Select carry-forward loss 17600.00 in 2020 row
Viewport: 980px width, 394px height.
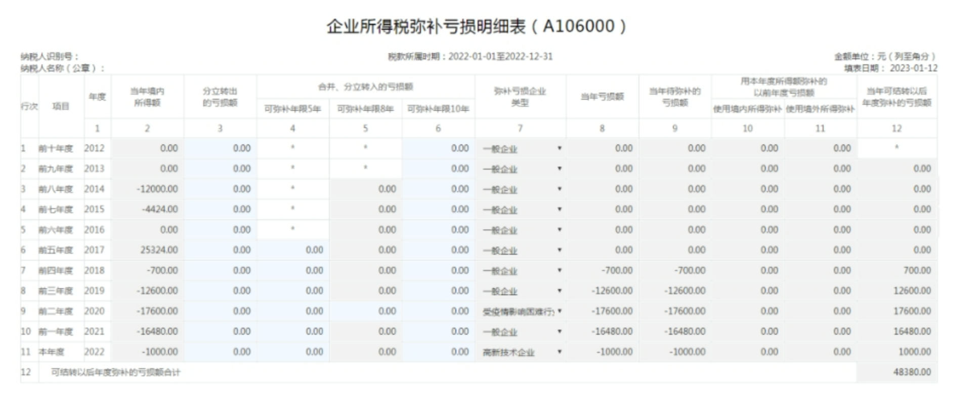point(897,311)
